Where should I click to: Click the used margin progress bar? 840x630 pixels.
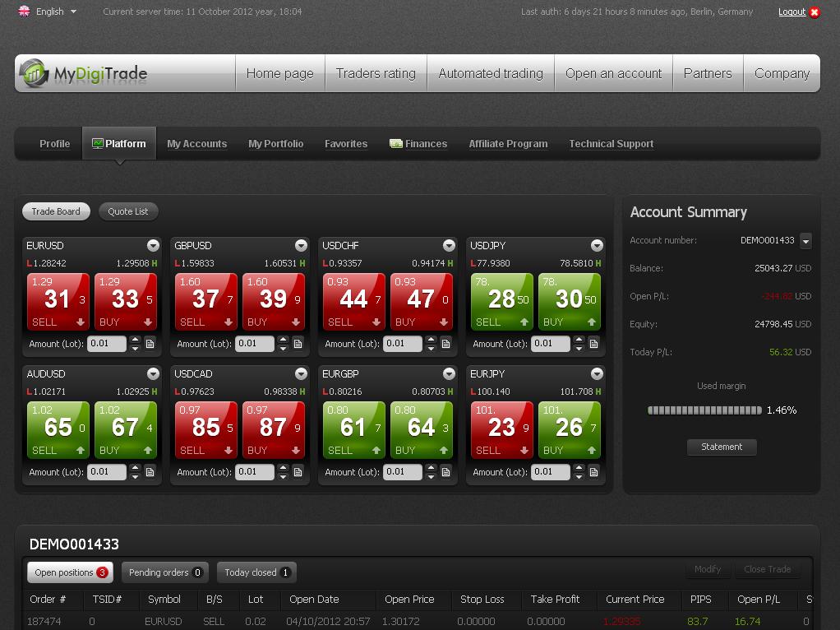tap(704, 410)
